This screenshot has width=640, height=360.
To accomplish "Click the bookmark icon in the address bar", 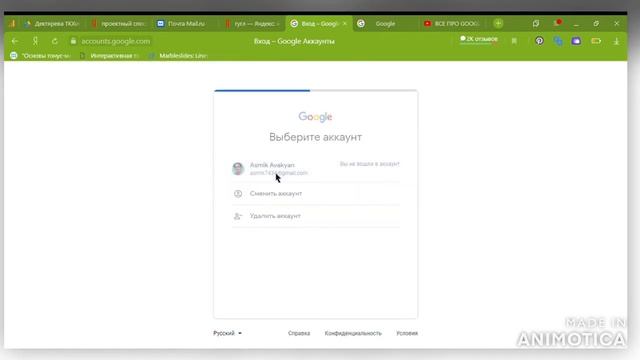I will pos(514,41).
